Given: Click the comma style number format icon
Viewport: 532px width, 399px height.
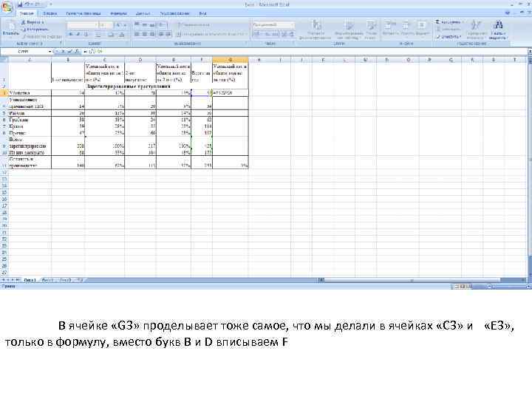Looking at the screenshot, I should (x=276, y=34).
